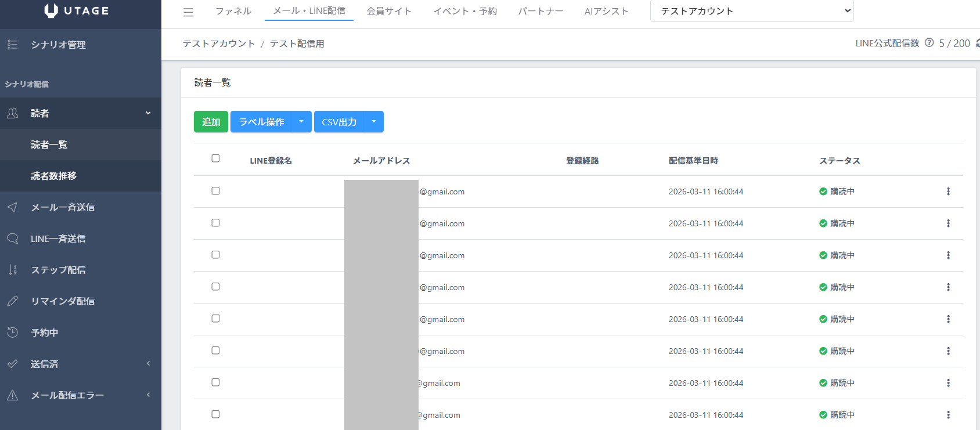Open the テストアカウント account dropdown
This screenshot has width=980, height=430.
point(751,11)
